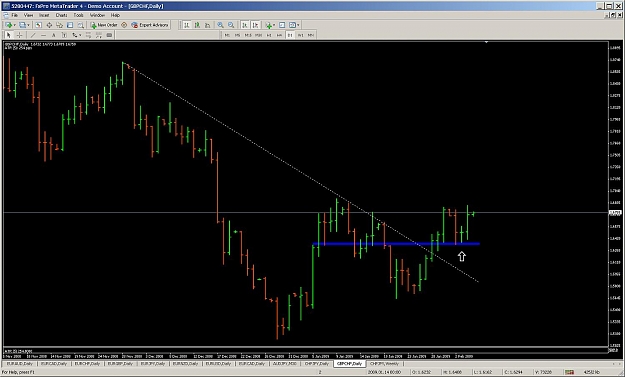Expand the Profiles dropdown arrow

click(28, 25)
